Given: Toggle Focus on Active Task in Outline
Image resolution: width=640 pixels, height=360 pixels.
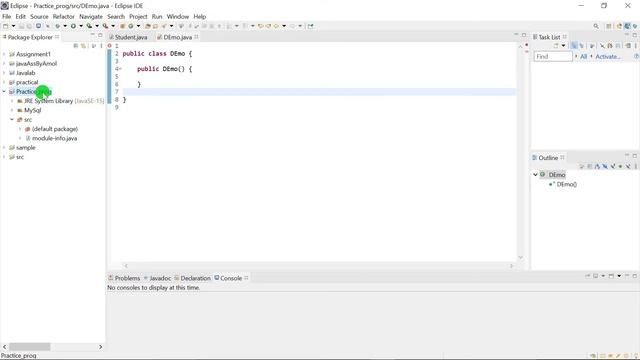Looking at the screenshot, I should tap(581, 166).
